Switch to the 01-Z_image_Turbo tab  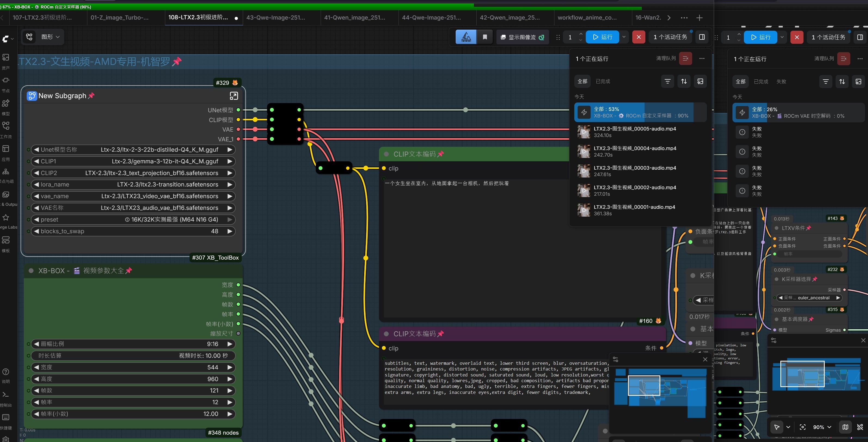tap(119, 17)
